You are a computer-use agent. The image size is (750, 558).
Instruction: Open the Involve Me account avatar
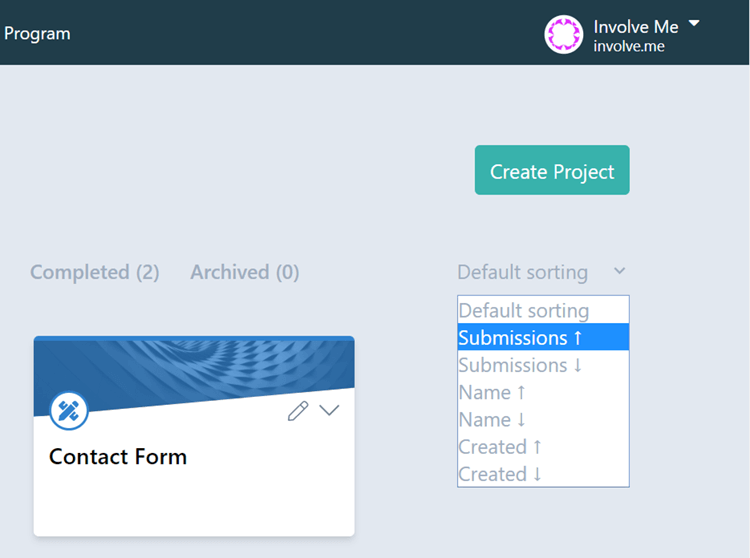[x=563, y=34]
